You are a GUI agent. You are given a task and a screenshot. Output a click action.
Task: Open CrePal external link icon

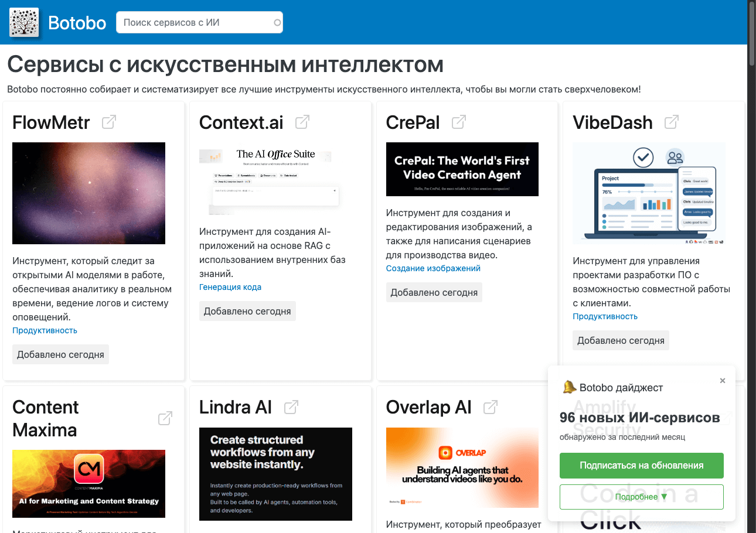click(x=459, y=122)
